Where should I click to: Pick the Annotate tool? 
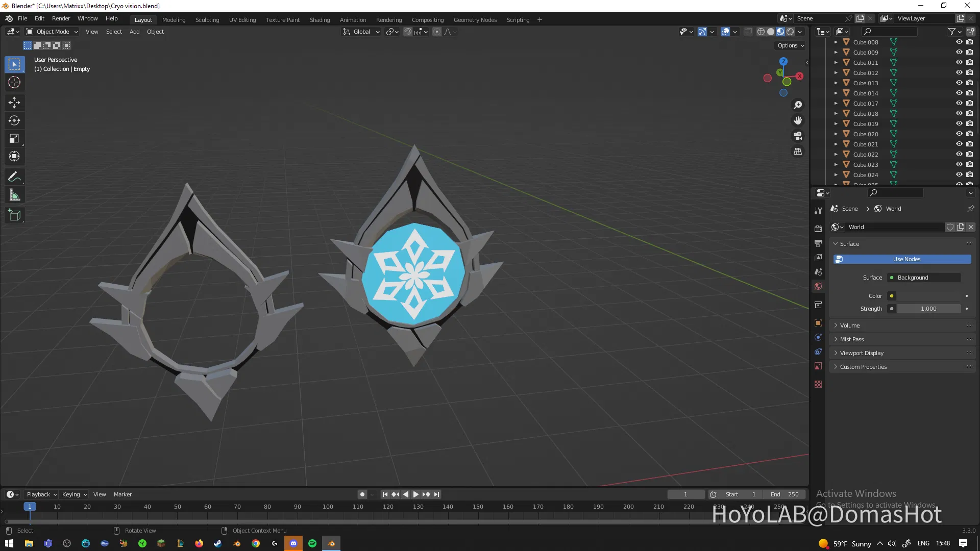tap(14, 177)
